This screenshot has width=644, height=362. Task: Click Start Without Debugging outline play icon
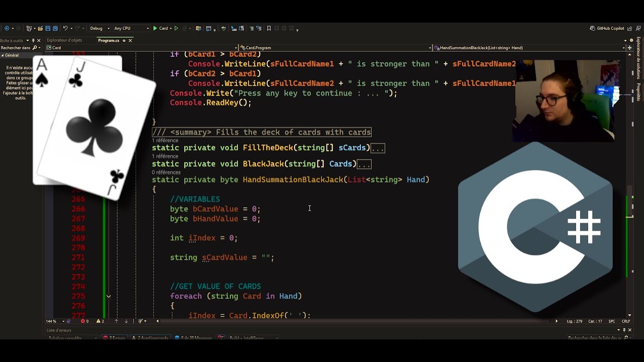click(176, 29)
